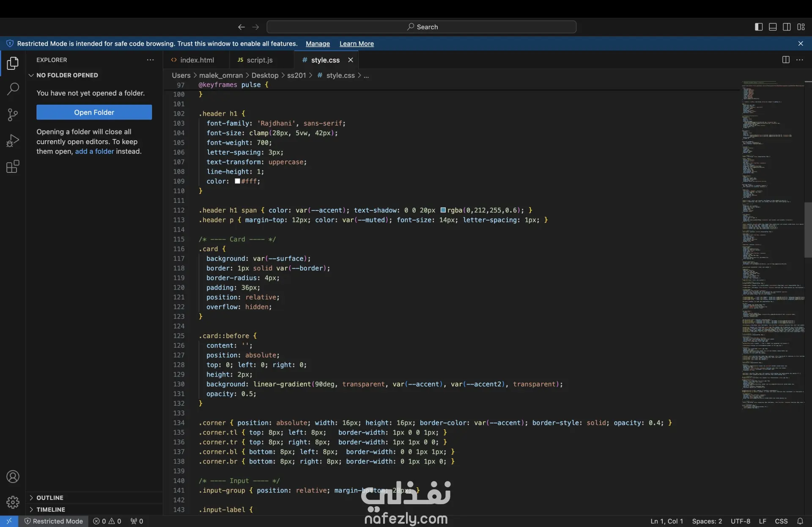Click the code minimap
This screenshot has height=527, width=812.
pos(773,245)
